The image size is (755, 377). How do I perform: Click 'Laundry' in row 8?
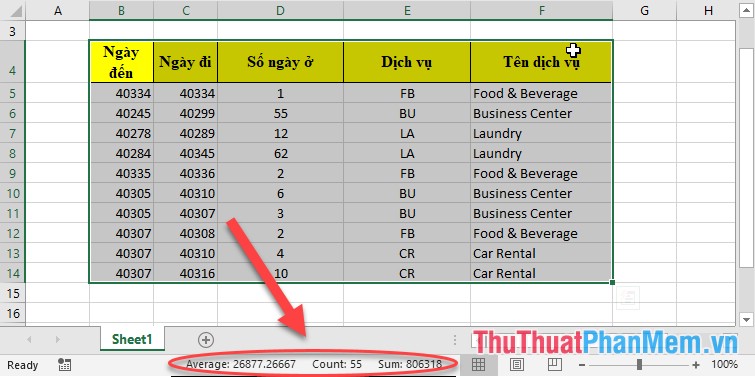click(x=542, y=153)
